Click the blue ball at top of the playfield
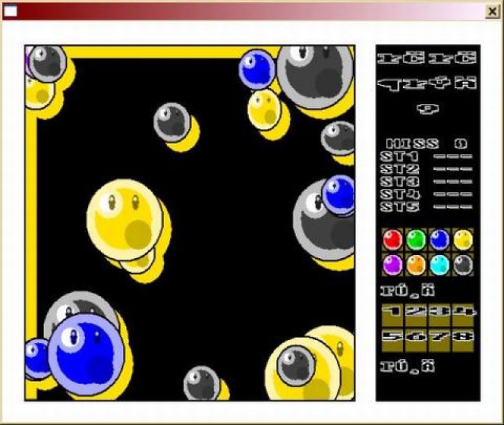The height and width of the screenshot is (425, 504). click(x=256, y=68)
